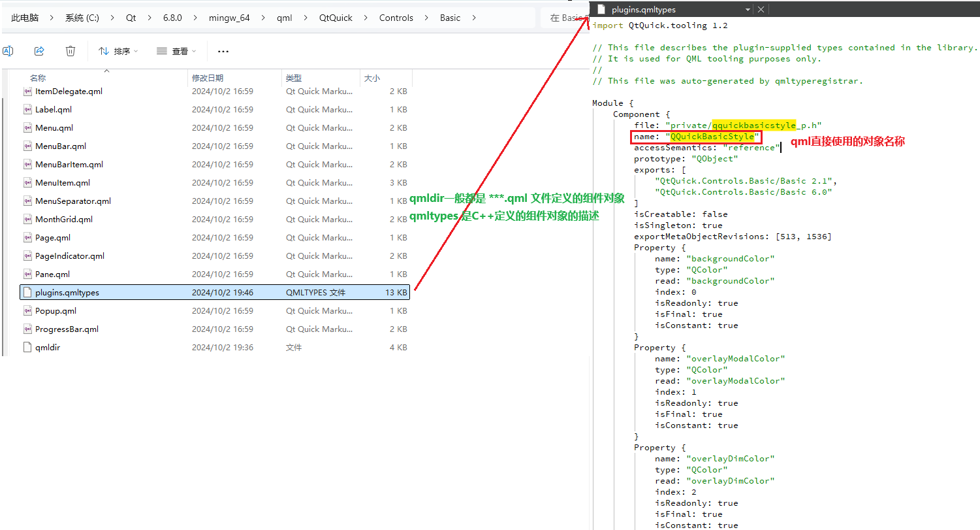Expand chevron after Controls breadcrumb

click(427, 18)
